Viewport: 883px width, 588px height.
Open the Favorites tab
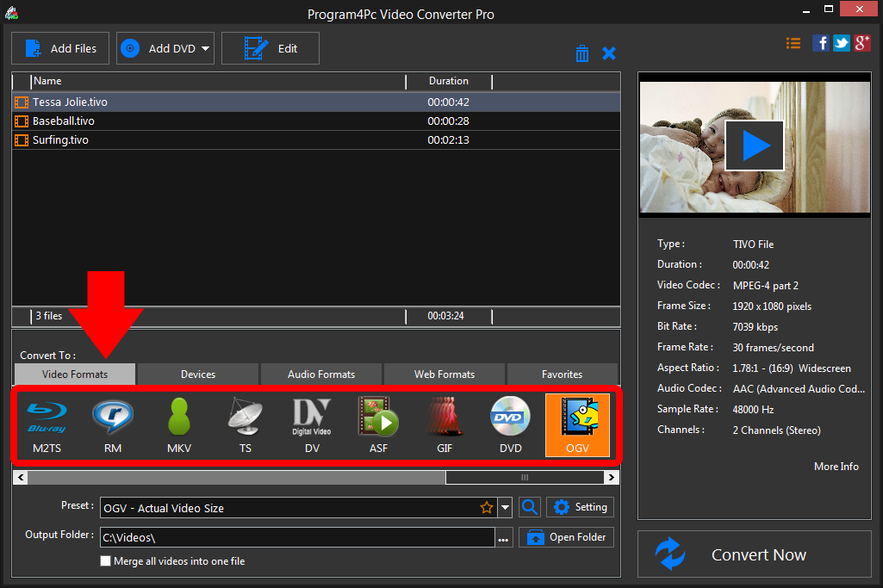point(562,374)
